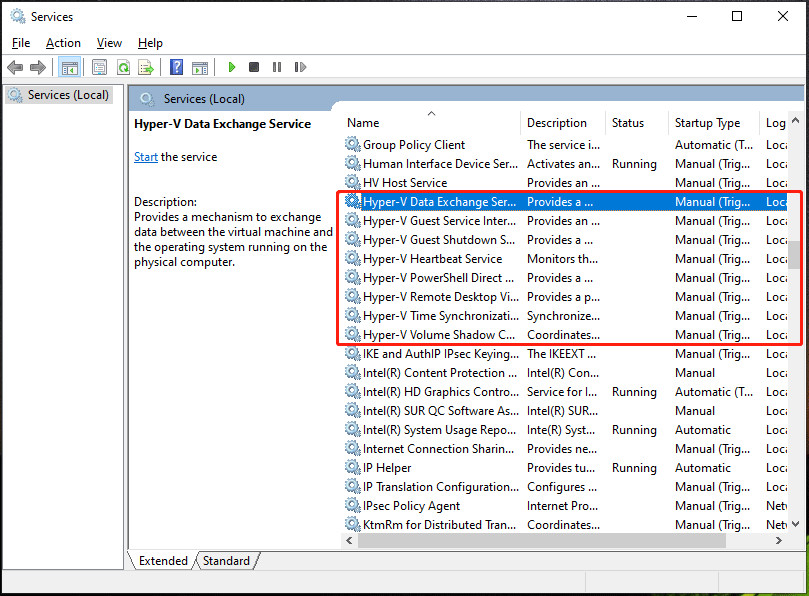Select Intel(R) SUR QC Software As... row
Screen dimensions: 809x596
tap(565, 411)
